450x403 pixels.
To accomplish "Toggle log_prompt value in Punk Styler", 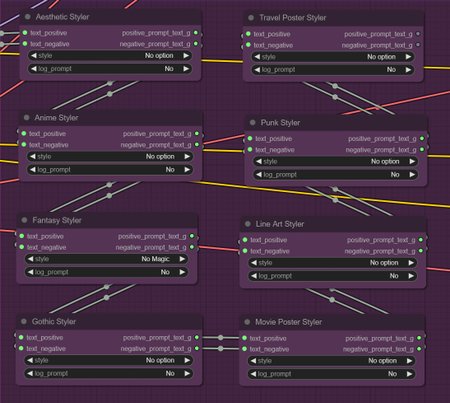I will pyautogui.click(x=336, y=174).
